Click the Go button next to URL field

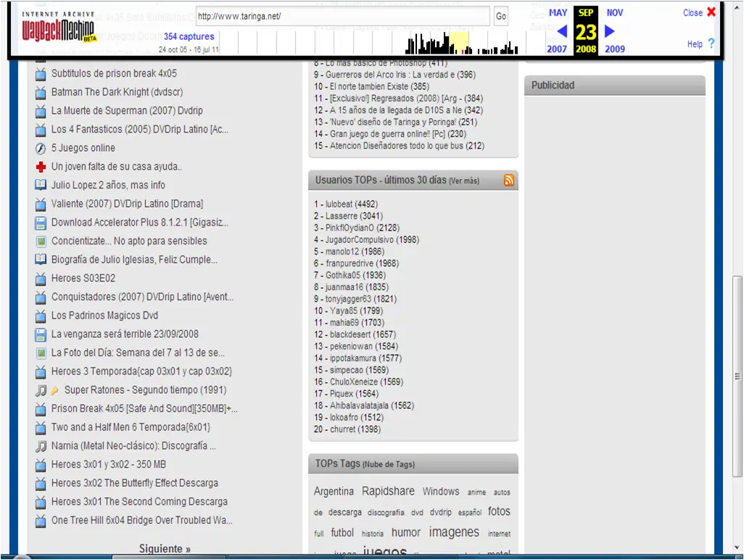[x=500, y=16]
